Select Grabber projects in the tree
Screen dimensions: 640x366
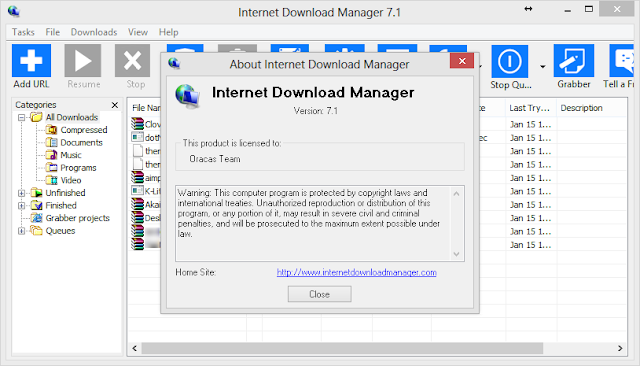click(x=78, y=218)
